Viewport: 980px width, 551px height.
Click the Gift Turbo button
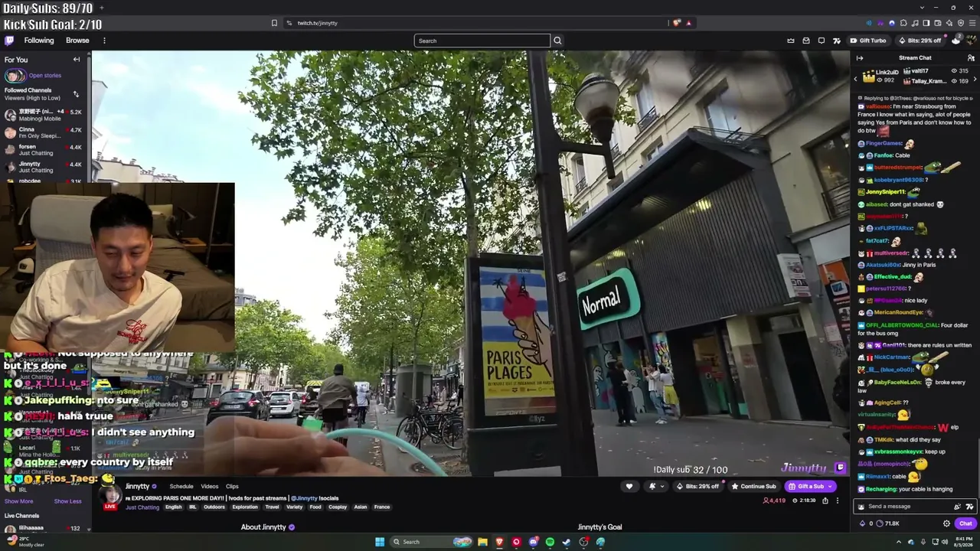867,41
